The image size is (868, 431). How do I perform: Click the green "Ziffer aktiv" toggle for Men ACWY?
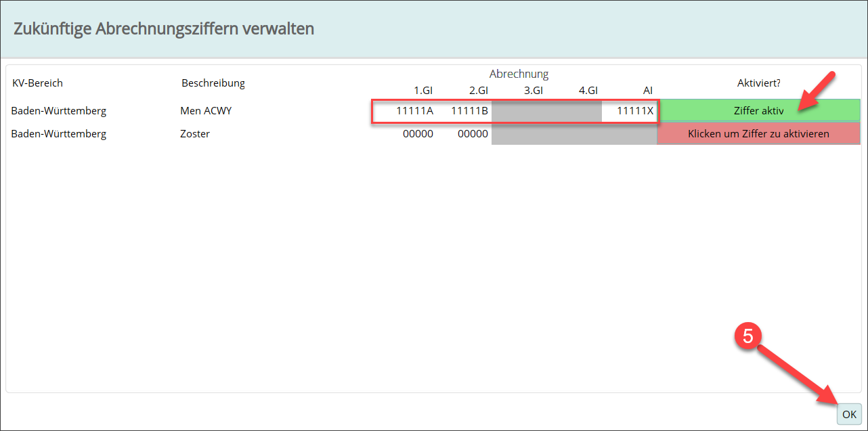759,110
